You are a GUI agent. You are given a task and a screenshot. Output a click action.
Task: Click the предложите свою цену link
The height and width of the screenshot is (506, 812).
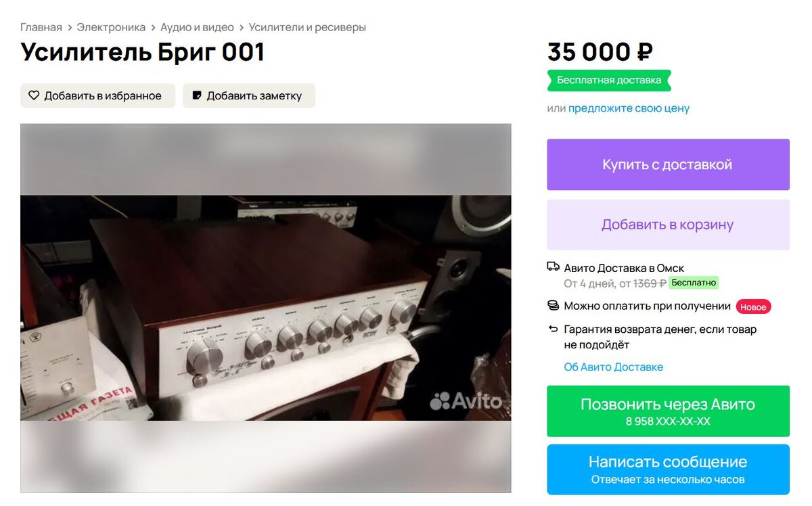(x=629, y=108)
